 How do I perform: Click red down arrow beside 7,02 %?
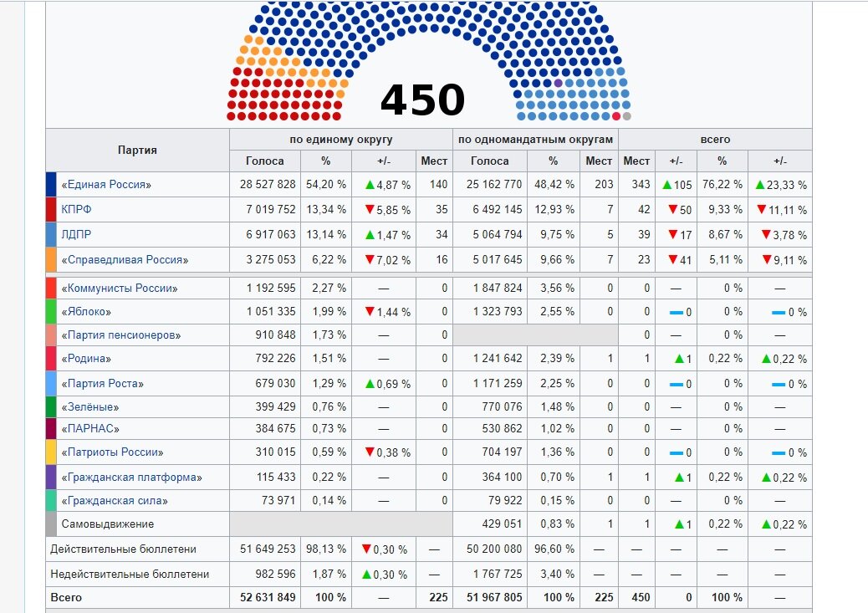point(370,259)
